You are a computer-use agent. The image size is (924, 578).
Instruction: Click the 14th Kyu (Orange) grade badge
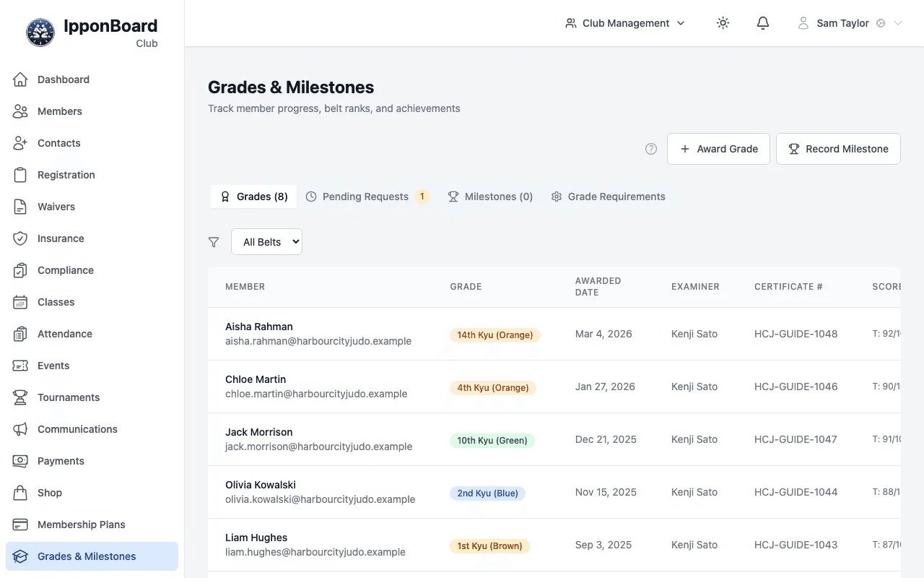pyautogui.click(x=495, y=335)
